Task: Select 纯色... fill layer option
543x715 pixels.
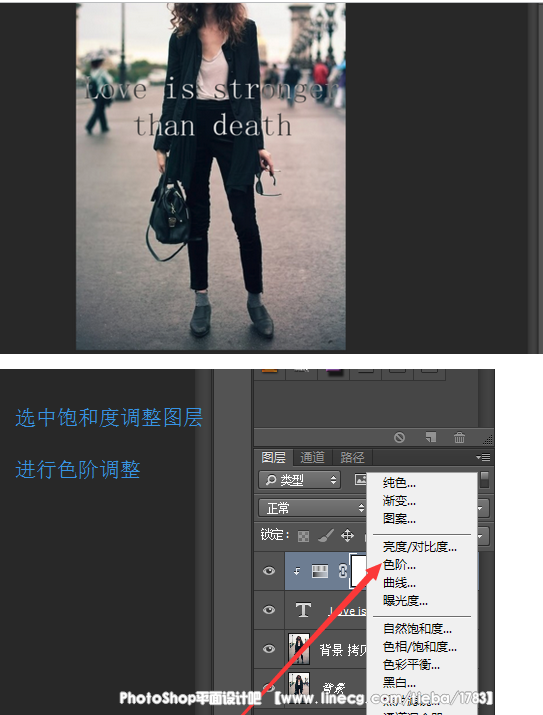Action: 399,483
